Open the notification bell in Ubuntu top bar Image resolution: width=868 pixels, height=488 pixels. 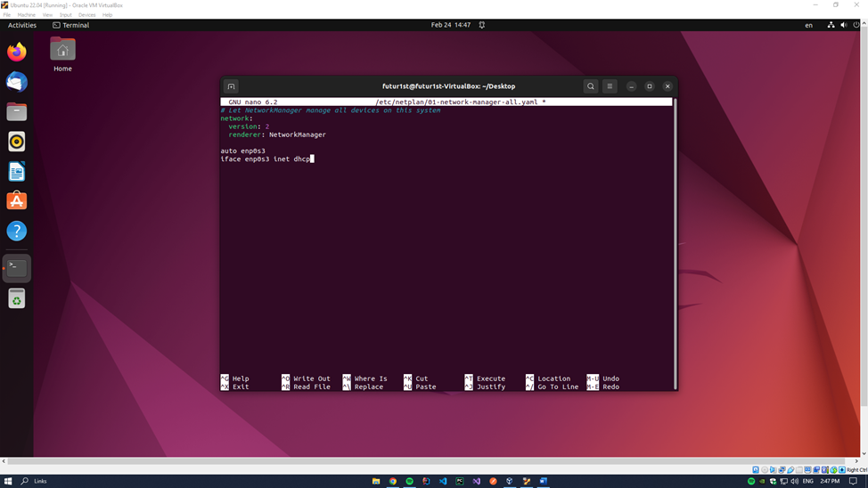[x=481, y=25]
